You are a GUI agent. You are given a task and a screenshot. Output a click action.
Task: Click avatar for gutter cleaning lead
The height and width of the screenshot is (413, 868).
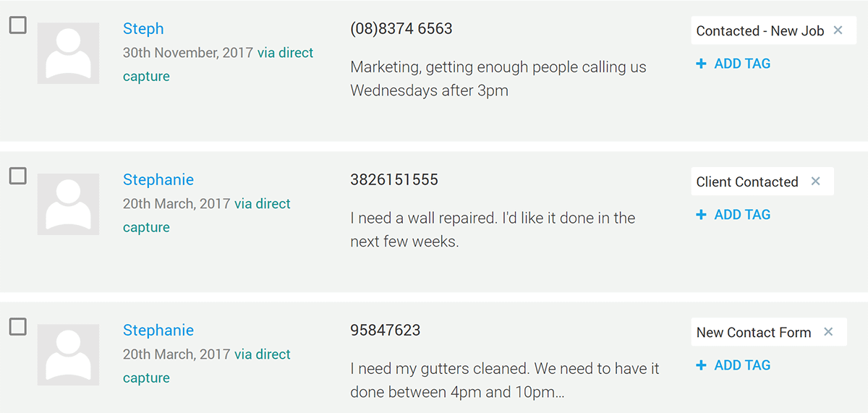[x=69, y=354]
